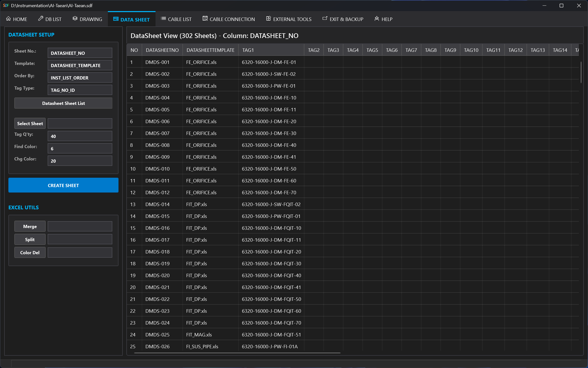Click the Merge button
This screenshot has width=588, height=368.
[x=30, y=226]
